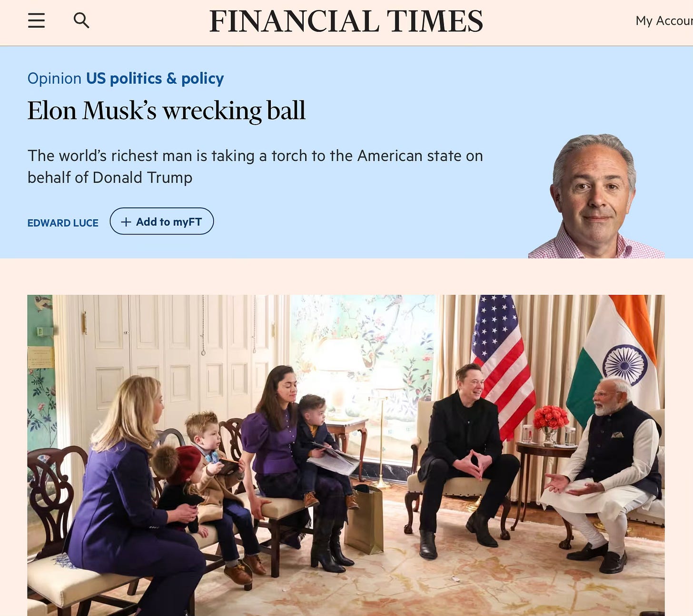
Task: Open the main article photo of the meeting room
Action: click(346, 455)
